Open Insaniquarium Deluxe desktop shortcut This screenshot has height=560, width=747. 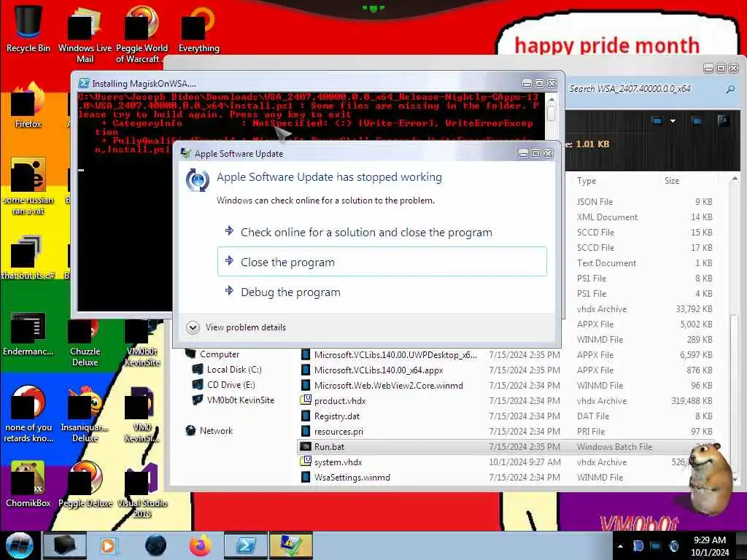(x=85, y=414)
